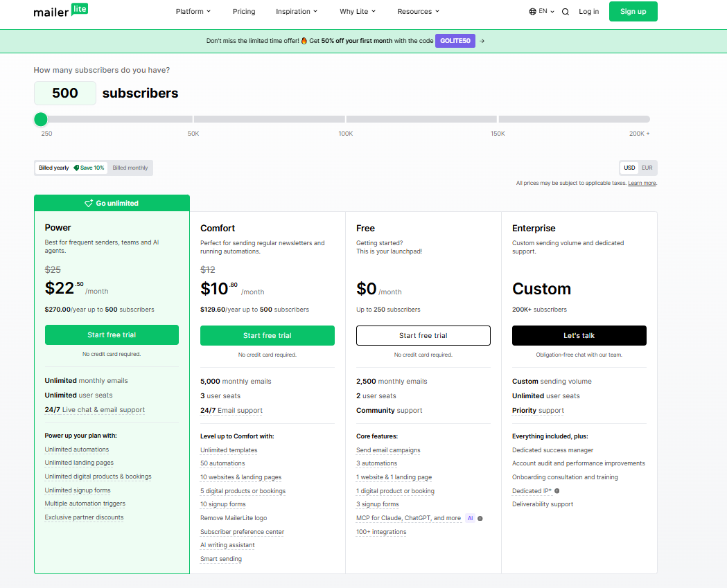Expand the Resources menu
727x588 pixels.
click(x=418, y=12)
